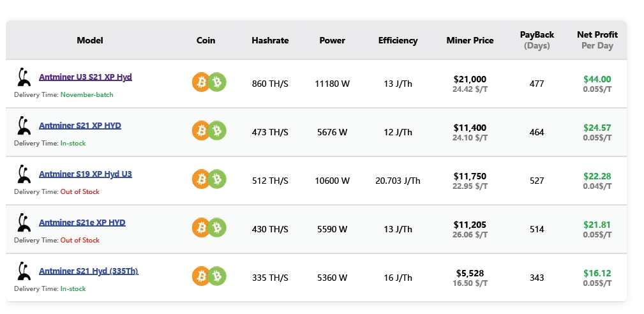This screenshot has height=314, width=644.
Task: Click the Antminer U3 S21 XP Hyd logo icon
Action: (24, 77)
